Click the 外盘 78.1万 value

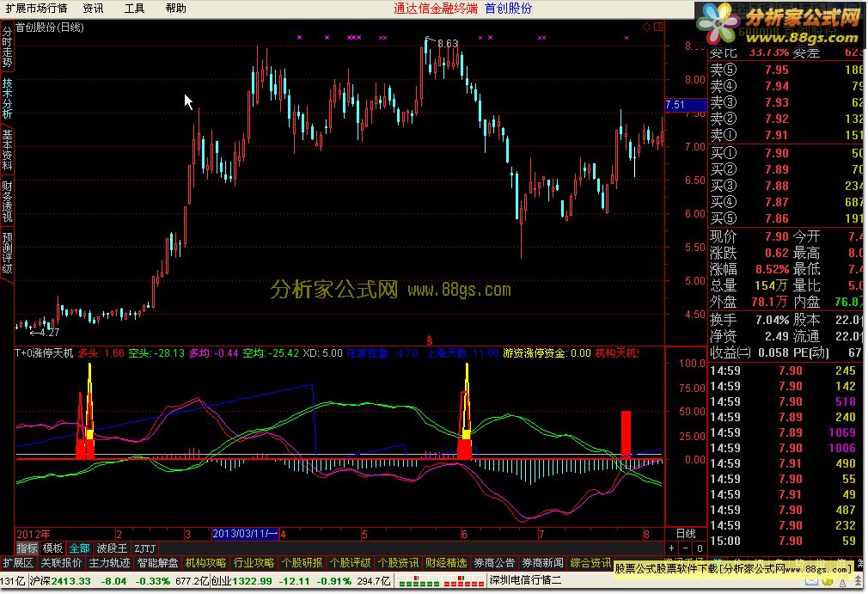[769, 303]
